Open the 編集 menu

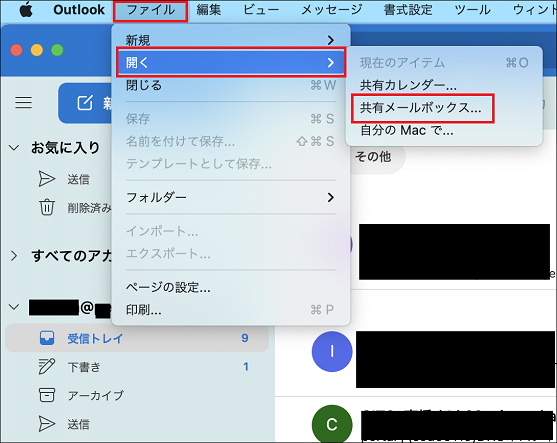click(209, 10)
